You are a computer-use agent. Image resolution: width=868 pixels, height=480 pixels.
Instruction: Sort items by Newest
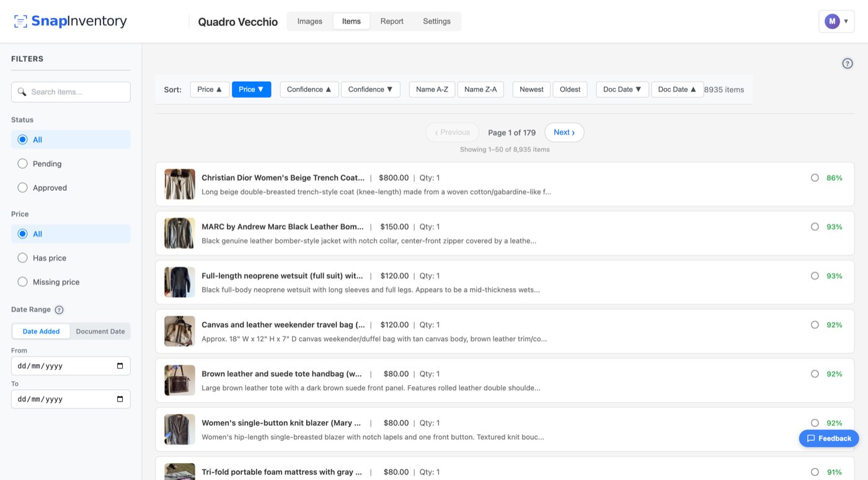[531, 89]
